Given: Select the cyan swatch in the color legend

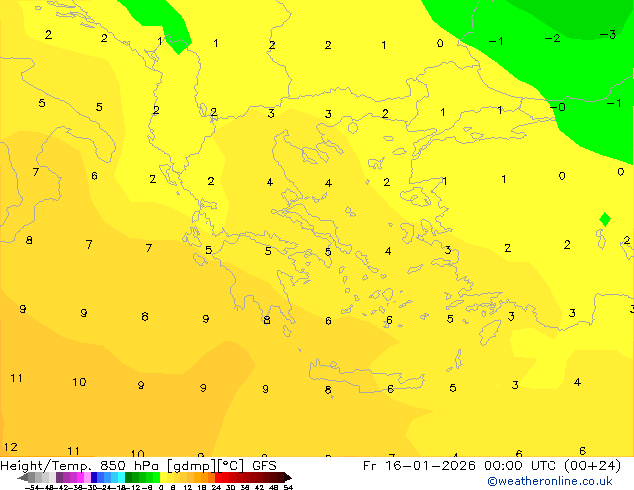Looking at the screenshot, I should 121,477.
